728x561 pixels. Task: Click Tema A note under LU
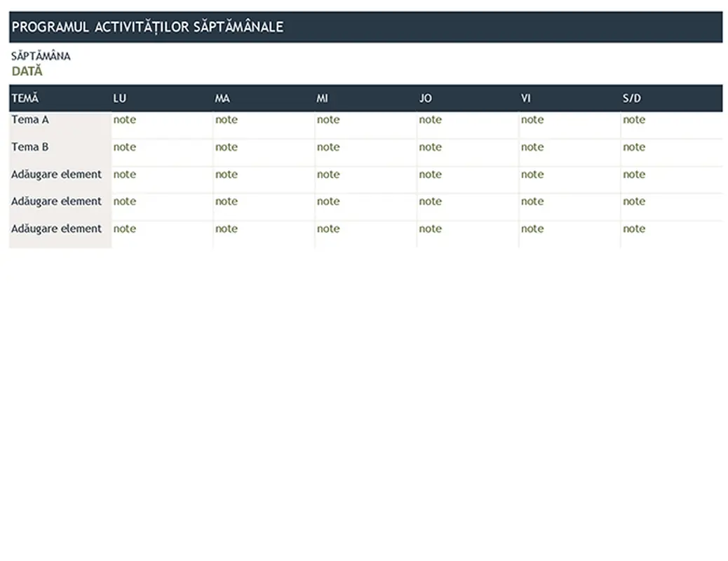[x=125, y=120]
